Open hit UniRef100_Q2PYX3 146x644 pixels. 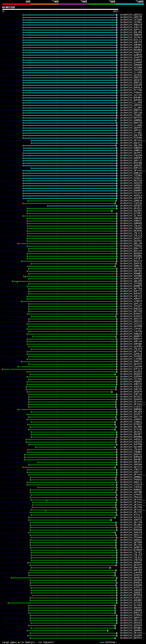131,30
